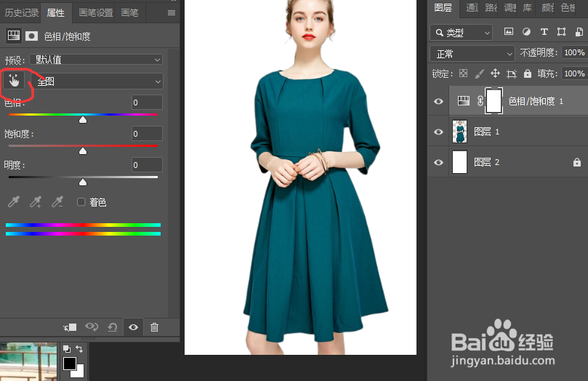
Task: Open the 正常 blend mode dropdown
Action: tap(472, 54)
